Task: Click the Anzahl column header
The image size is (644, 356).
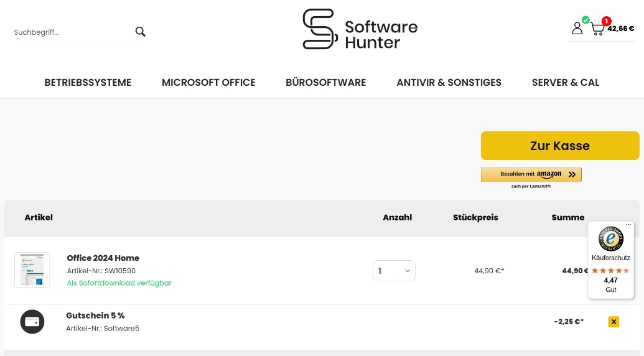Action: (x=397, y=218)
